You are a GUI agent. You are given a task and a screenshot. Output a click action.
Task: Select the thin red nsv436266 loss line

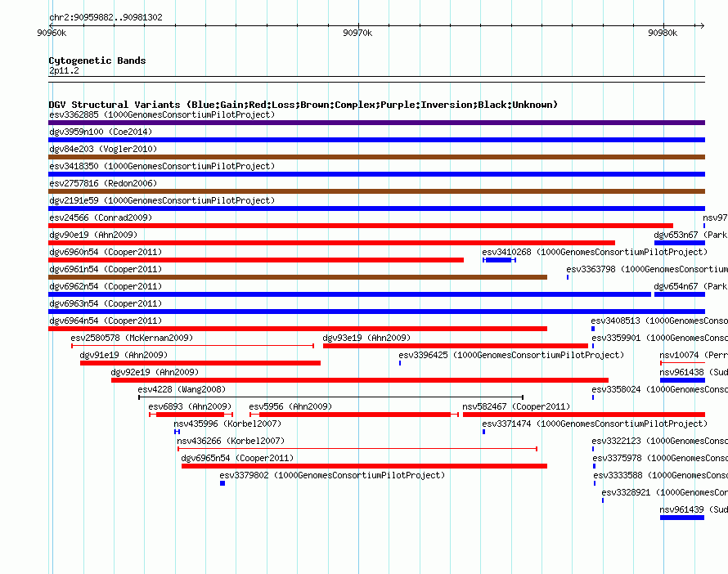coord(357,449)
